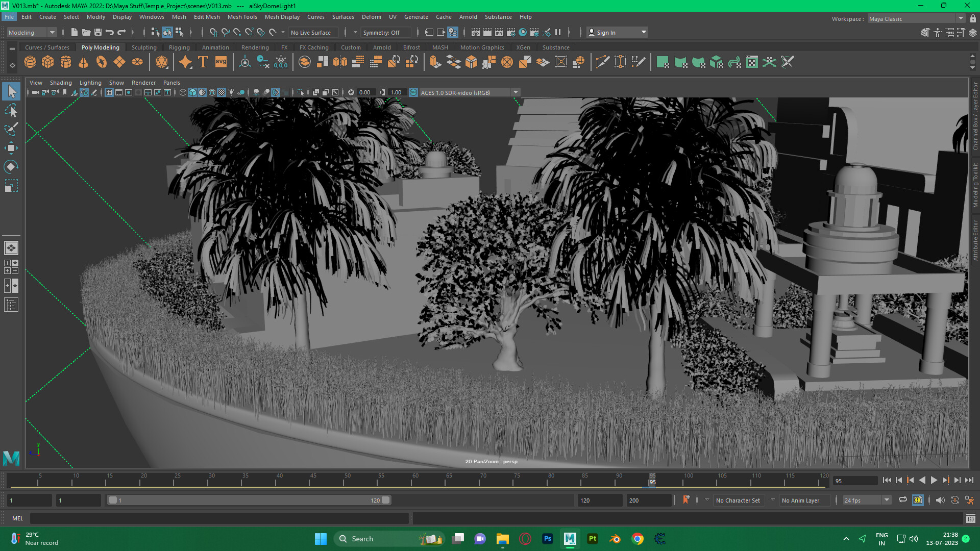Screen dimensions: 980x551
Task: Open the 24 fps frame rate dropdown
Action: coord(867,500)
